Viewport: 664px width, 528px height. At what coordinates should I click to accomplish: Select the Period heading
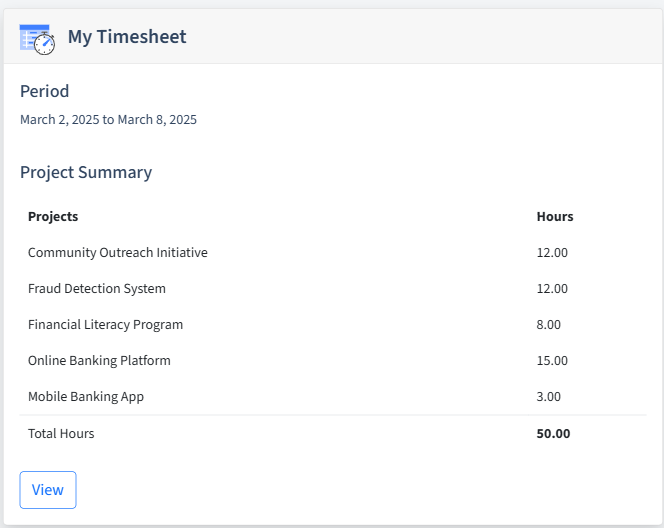44,91
